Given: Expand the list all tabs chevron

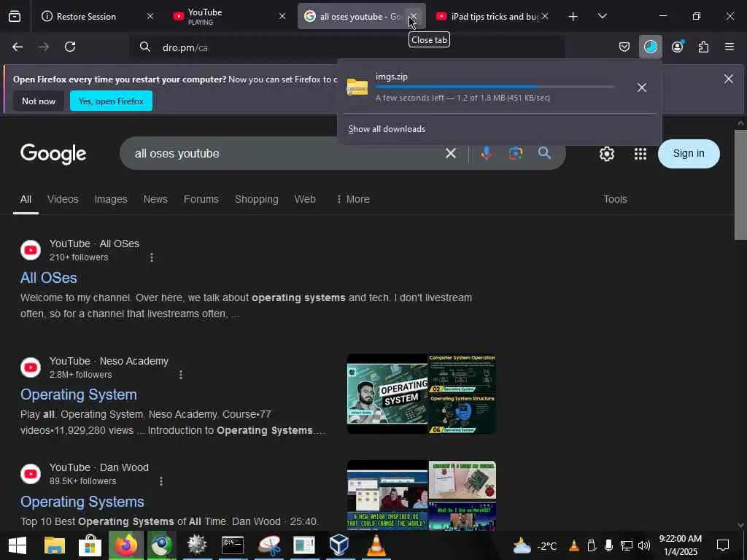Looking at the screenshot, I should (x=602, y=17).
